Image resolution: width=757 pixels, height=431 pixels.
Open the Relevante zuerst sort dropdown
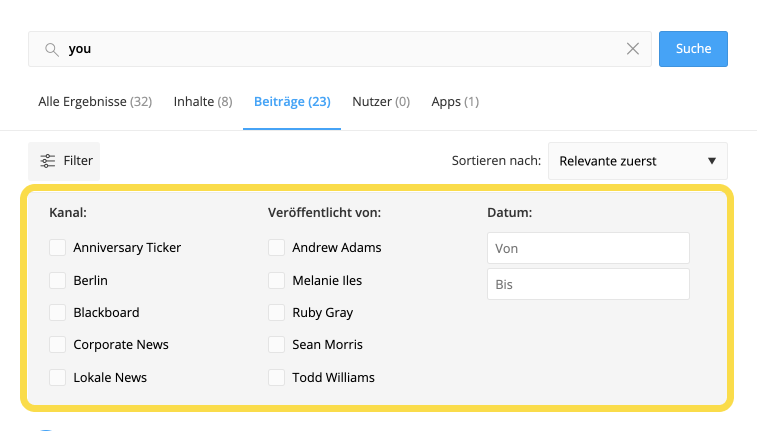pyautogui.click(x=638, y=161)
